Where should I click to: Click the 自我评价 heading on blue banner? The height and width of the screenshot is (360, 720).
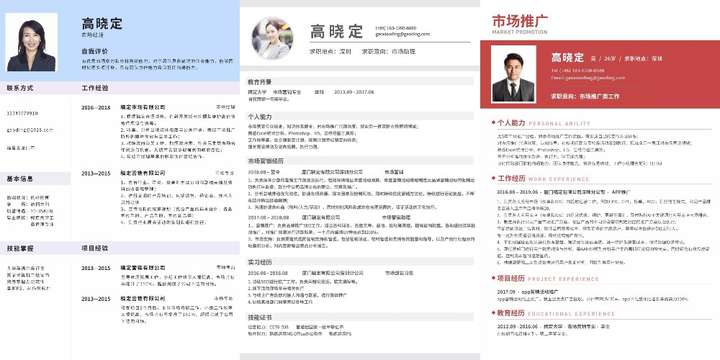pyautogui.click(x=95, y=51)
